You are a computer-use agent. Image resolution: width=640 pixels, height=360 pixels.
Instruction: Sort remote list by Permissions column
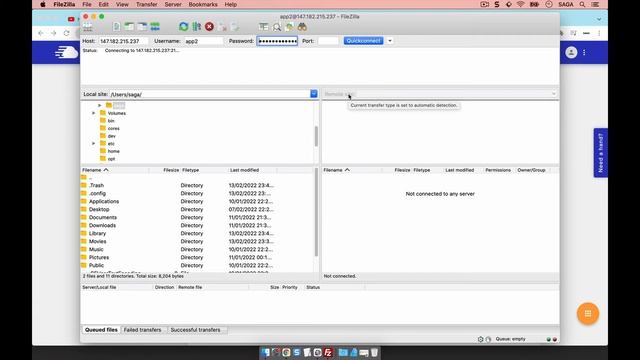coord(498,170)
